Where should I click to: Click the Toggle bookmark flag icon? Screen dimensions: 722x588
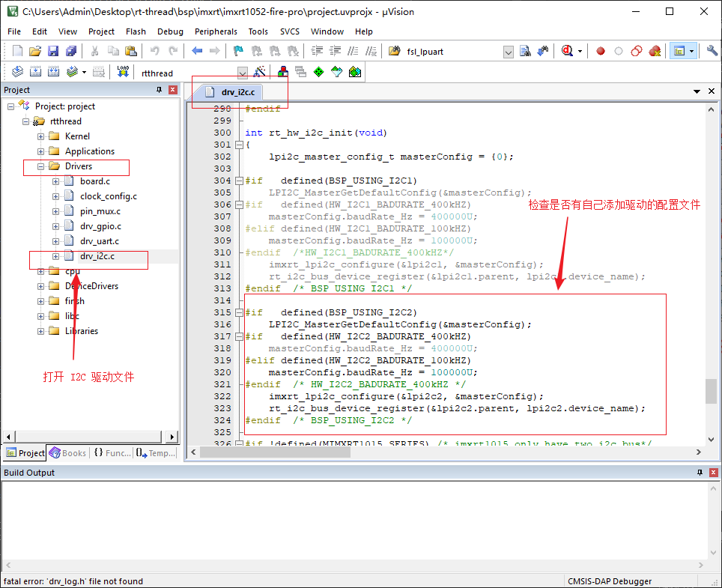(238, 51)
